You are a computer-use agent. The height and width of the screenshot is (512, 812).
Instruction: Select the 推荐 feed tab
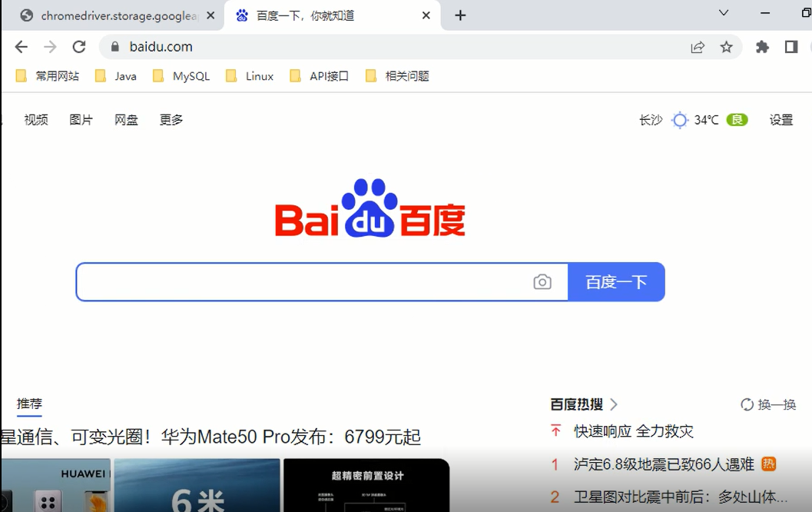tap(29, 404)
